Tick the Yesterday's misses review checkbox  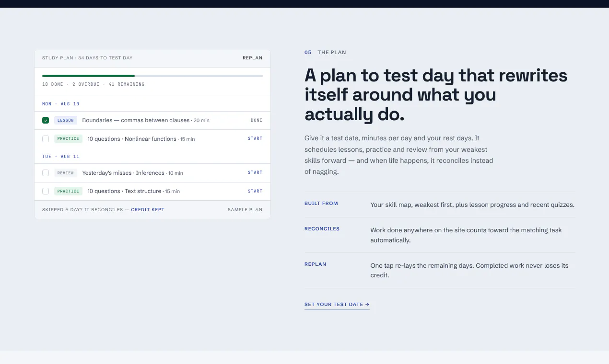[46, 173]
